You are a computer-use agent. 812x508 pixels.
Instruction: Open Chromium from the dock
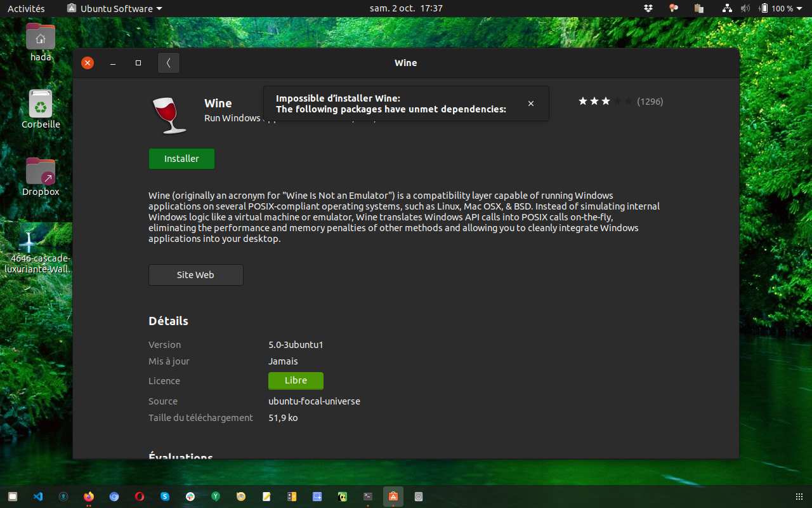114,497
